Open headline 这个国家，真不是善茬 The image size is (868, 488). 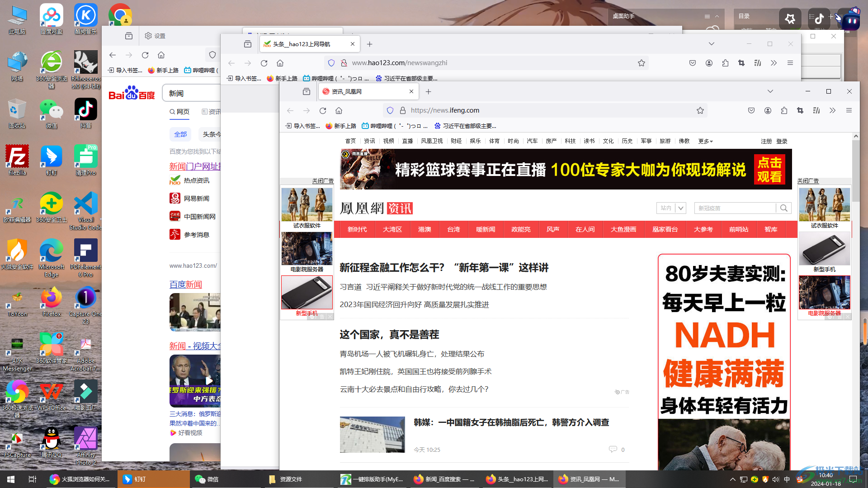[x=389, y=335]
